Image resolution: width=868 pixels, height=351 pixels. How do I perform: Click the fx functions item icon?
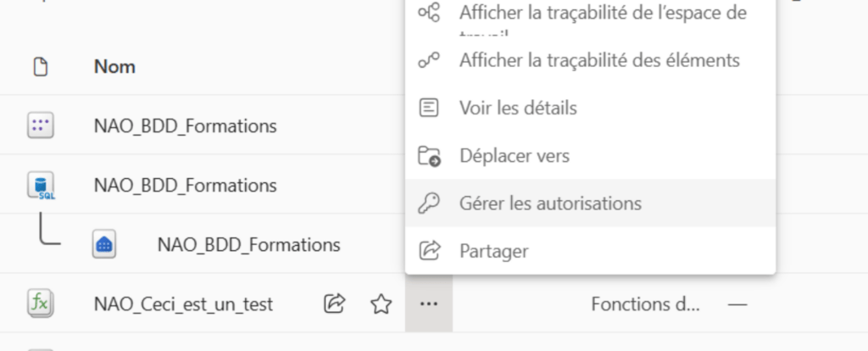pos(40,304)
